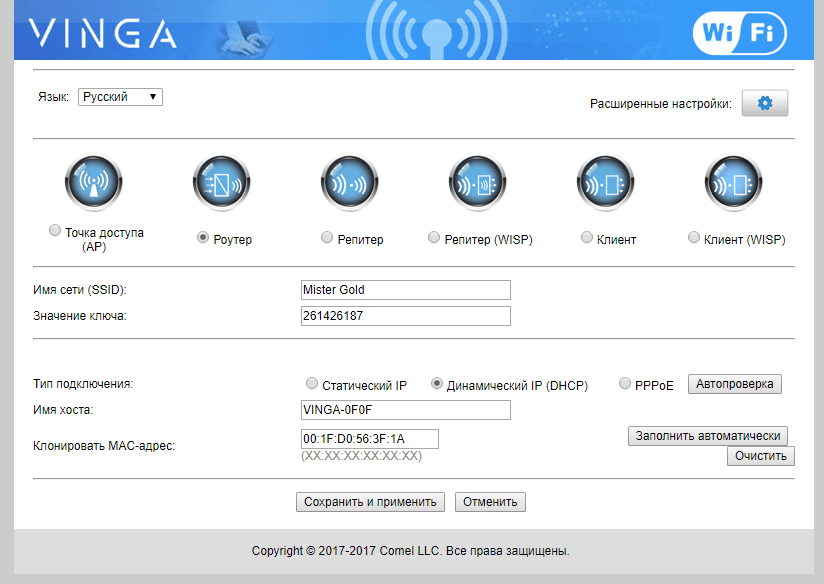The width and height of the screenshot is (824, 584).
Task: Open advanced settings via gear icon
Action: click(765, 103)
